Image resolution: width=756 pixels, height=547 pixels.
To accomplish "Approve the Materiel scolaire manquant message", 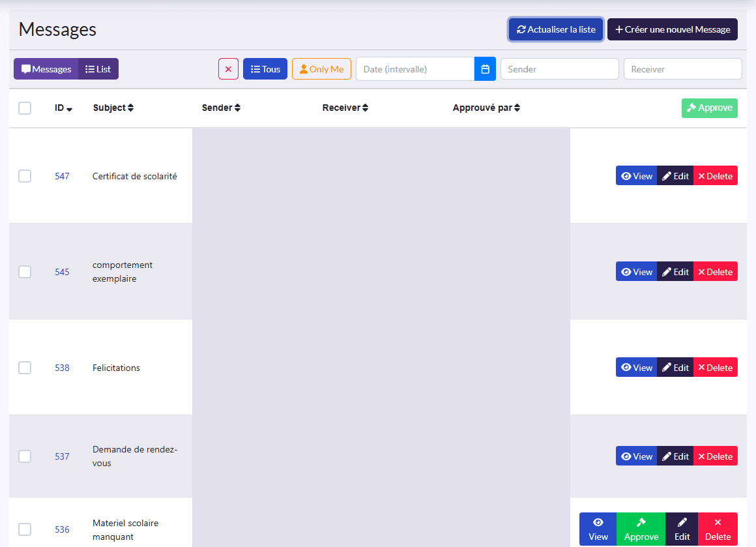I will point(641,529).
